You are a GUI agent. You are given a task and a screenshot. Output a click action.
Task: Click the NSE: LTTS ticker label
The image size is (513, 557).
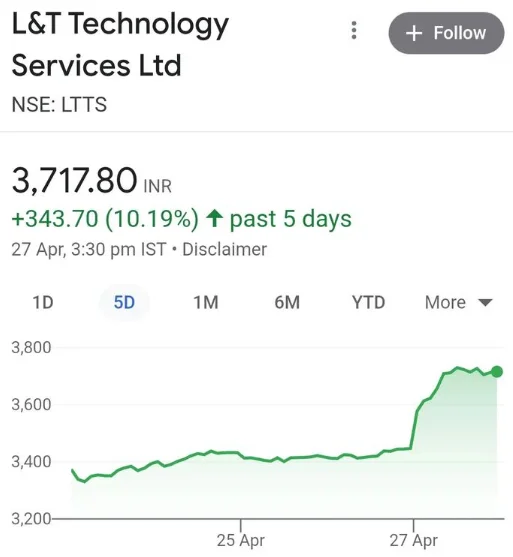coord(59,104)
